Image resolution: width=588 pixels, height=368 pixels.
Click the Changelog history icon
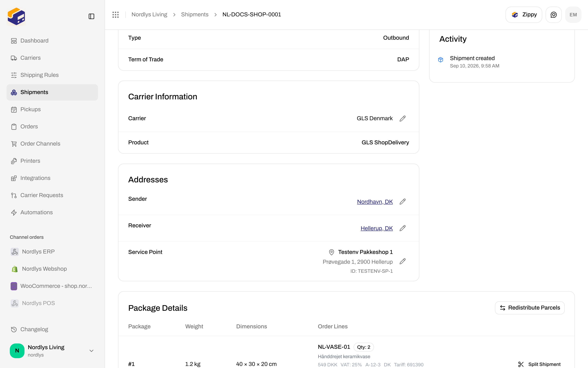(14, 329)
